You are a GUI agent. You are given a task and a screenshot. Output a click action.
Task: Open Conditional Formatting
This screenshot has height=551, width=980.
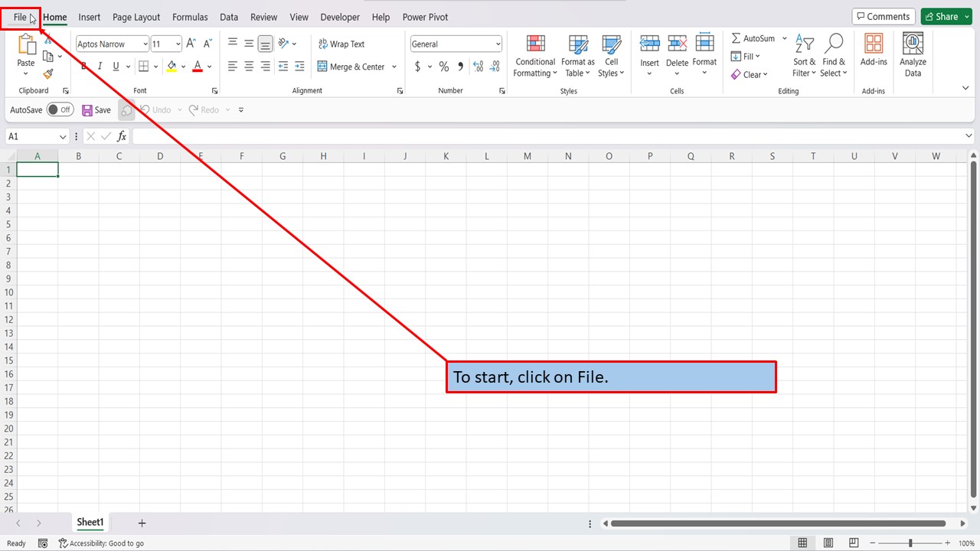pyautogui.click(x=534, y=55)
